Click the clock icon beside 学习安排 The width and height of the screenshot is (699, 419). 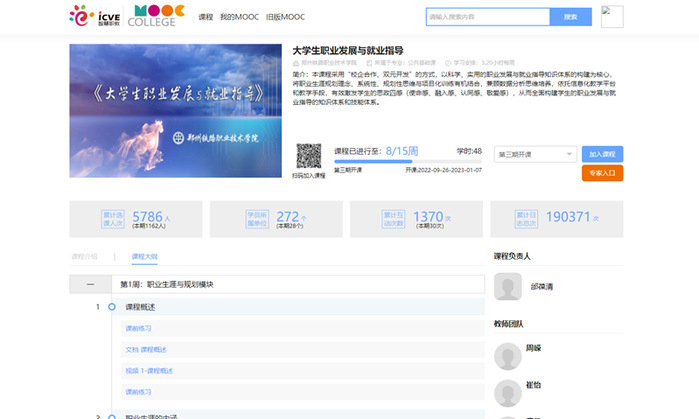(448, 63)
